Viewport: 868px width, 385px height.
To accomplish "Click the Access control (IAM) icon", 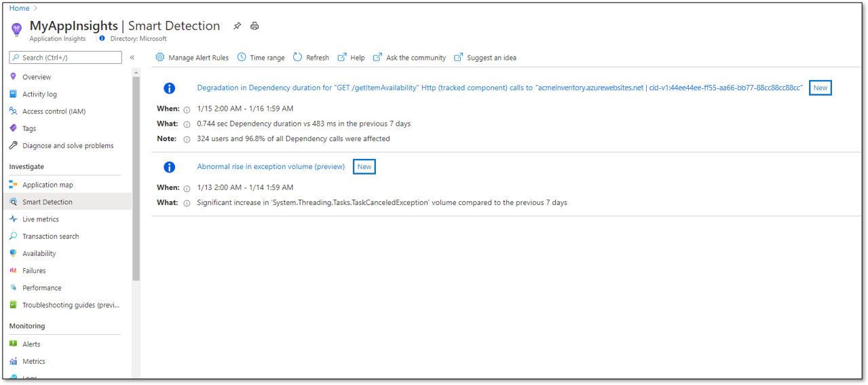I will pyautogui.click(x=13, y=111).
